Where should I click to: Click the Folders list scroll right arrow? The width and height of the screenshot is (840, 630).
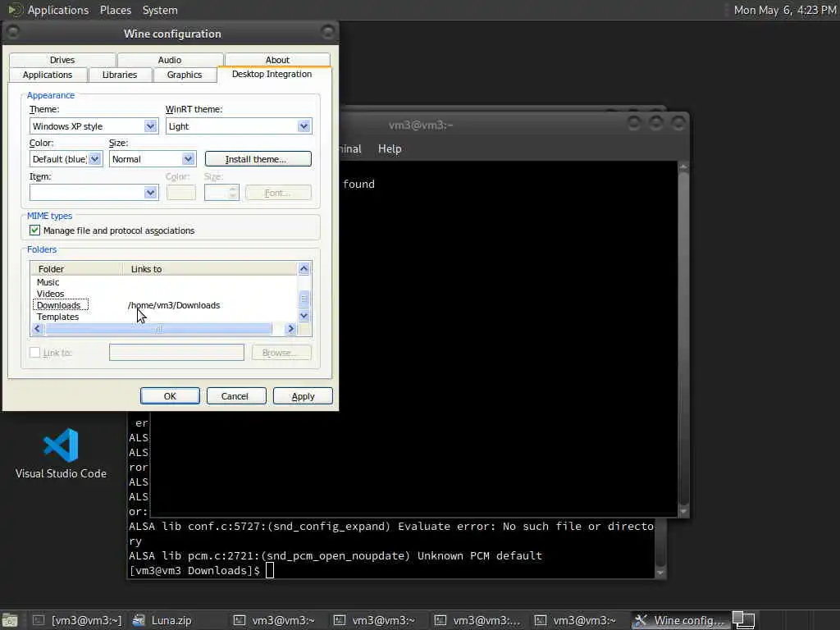291,328
